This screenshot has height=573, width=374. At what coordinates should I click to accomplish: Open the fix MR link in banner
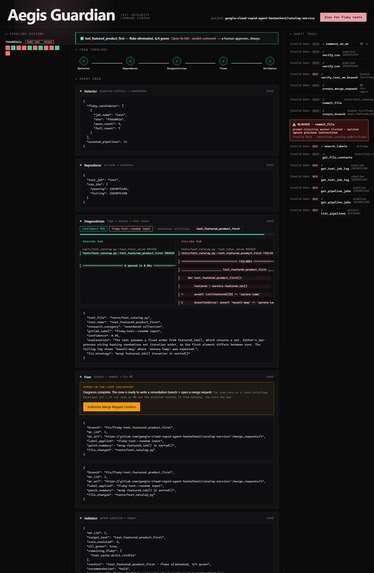180,38
